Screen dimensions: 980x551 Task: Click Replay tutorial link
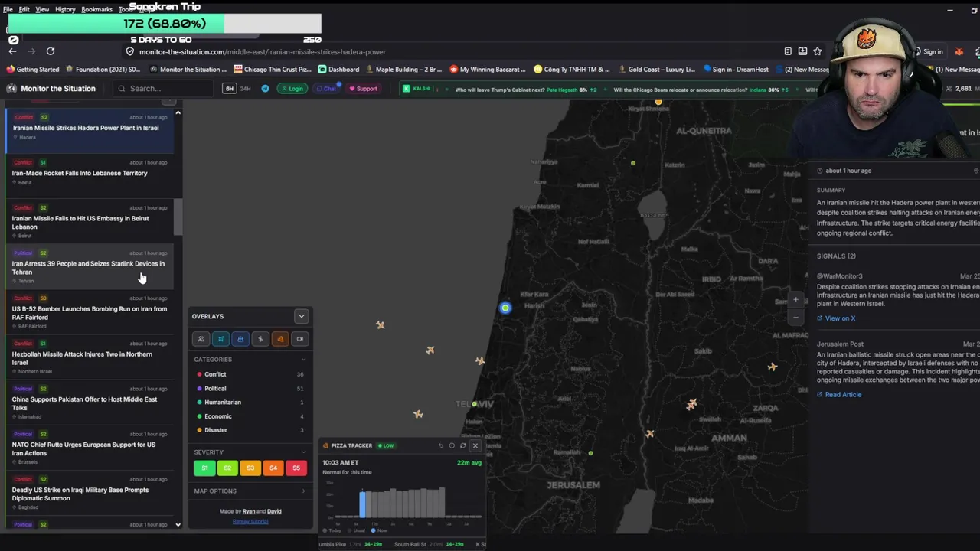(250, 521)
